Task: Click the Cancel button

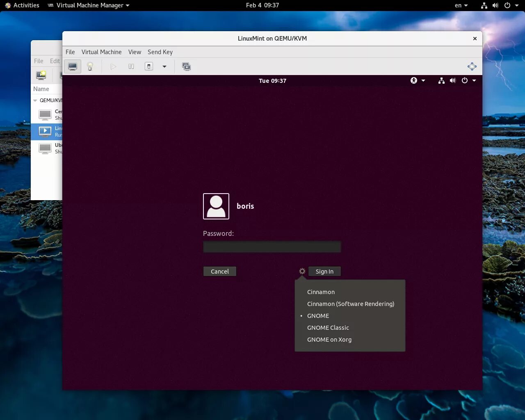Action: (220, 272)
